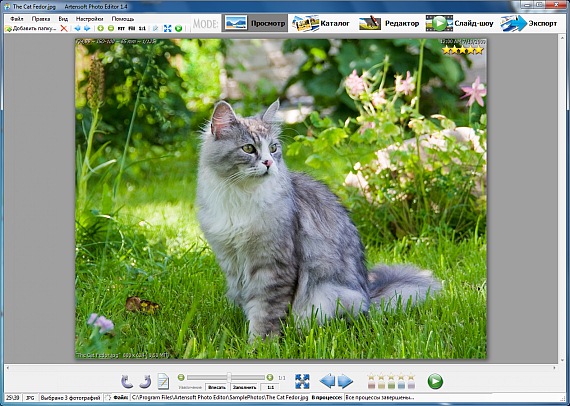Click the zoom-out minus icon left of slider
570x406 pixels.
point(181,377)
